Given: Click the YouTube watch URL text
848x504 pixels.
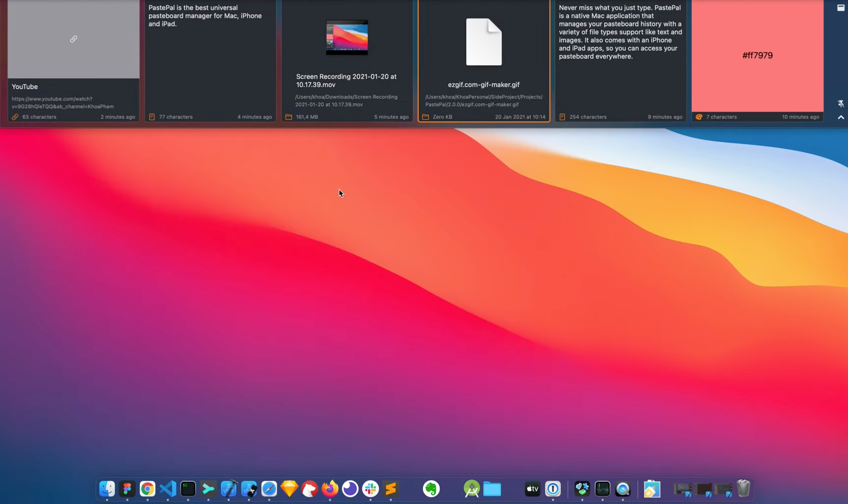Looking at the screenshot, I should pyautogui.click(x=63, y=102).
